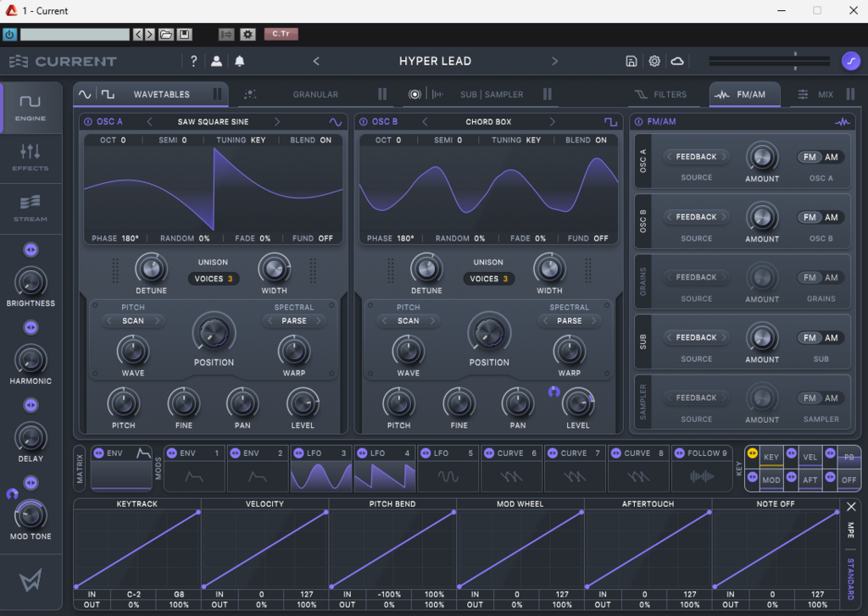
Task: Click the OSC A Position knob
Action: pos(214,333)
